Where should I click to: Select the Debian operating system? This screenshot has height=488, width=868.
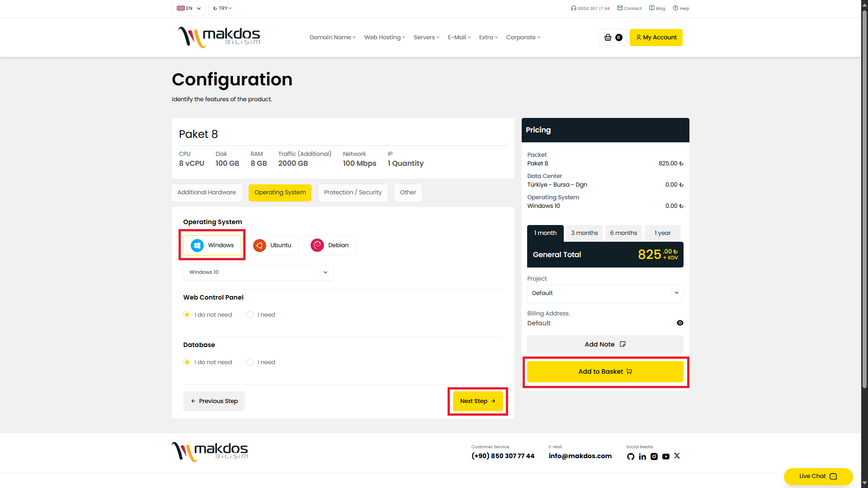[330, 245]
